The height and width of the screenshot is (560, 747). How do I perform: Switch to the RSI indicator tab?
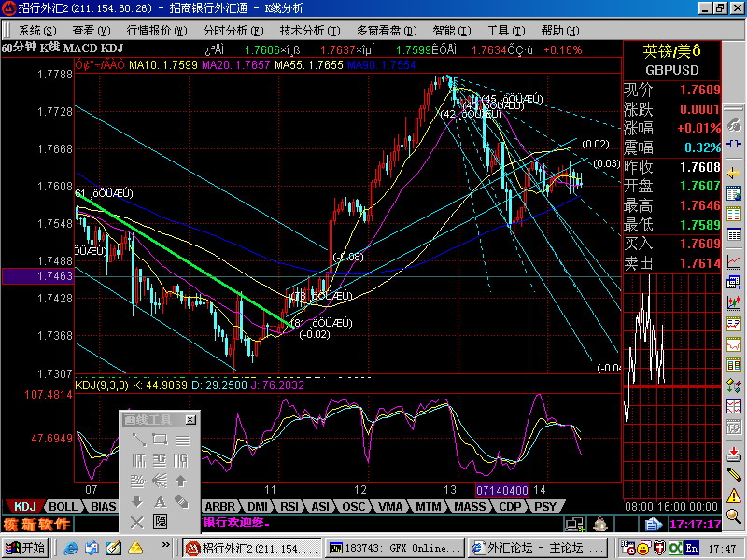pos(289,507)
